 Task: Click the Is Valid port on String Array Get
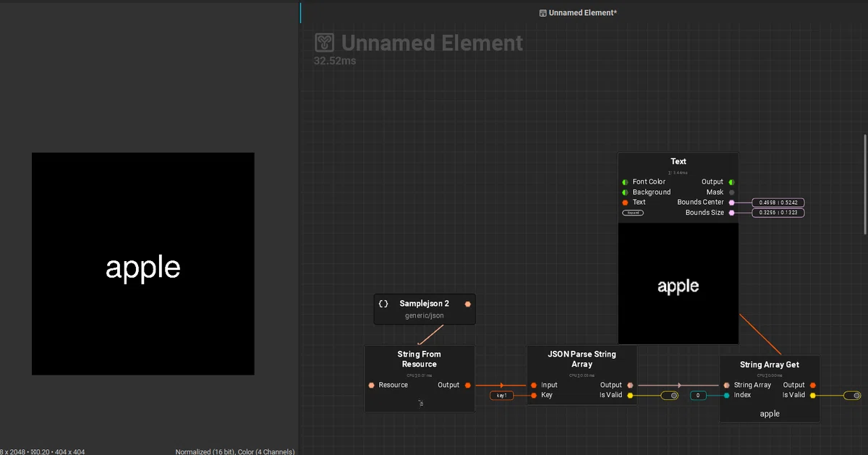813,396
